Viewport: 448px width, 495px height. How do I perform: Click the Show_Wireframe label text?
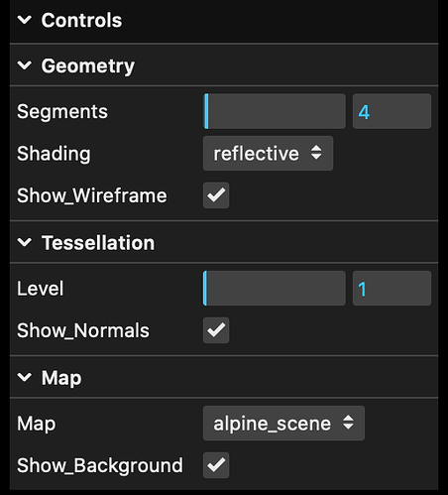(x=92, y=195)
